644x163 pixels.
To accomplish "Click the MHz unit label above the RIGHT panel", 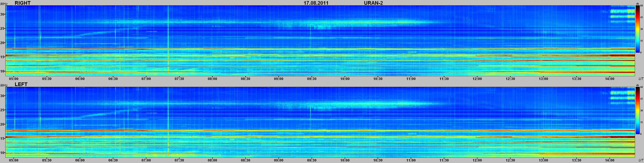I will [x=4, y=4].
